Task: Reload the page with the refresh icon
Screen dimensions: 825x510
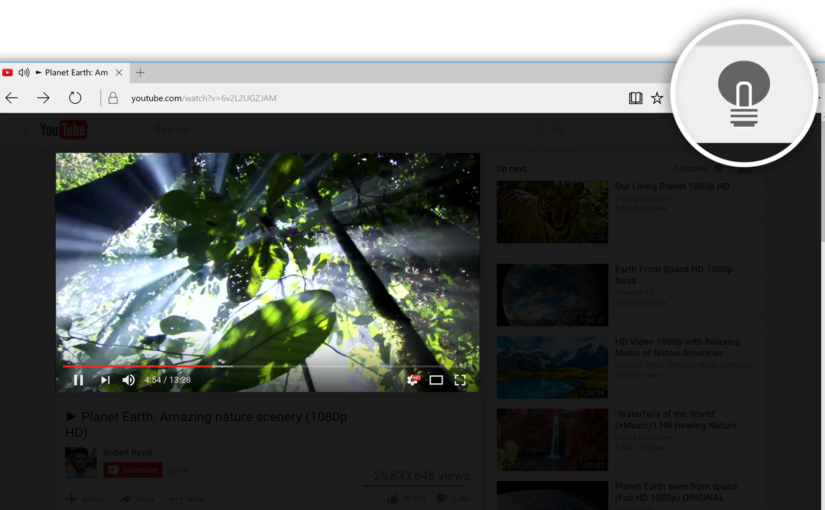Action: tap(75, 97)
